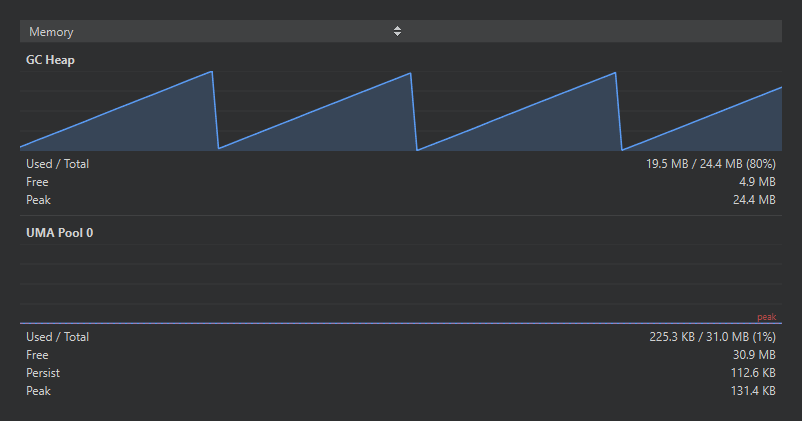Open the Memory dropdown selector

(400, 31)
